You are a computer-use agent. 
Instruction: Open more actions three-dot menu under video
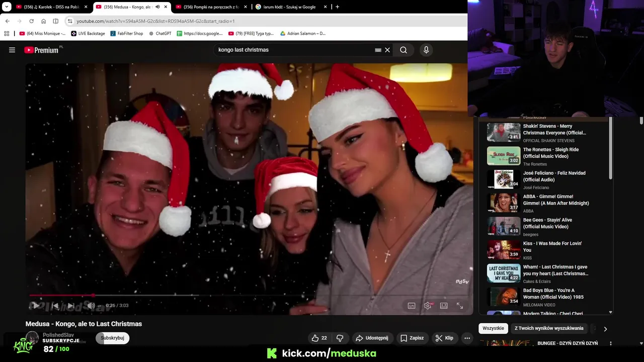pyautogui.click(x=467, y=338)
